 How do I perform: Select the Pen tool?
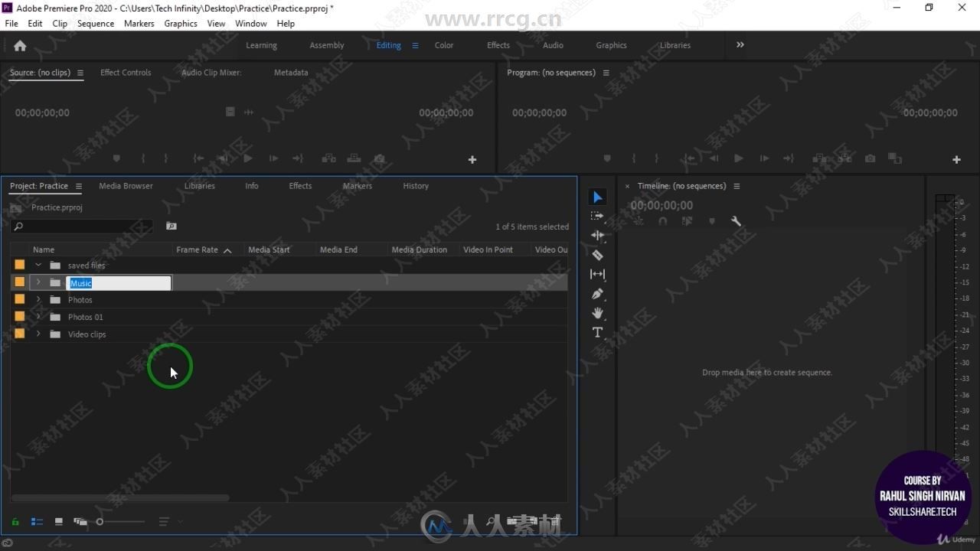tap(597, 294)
